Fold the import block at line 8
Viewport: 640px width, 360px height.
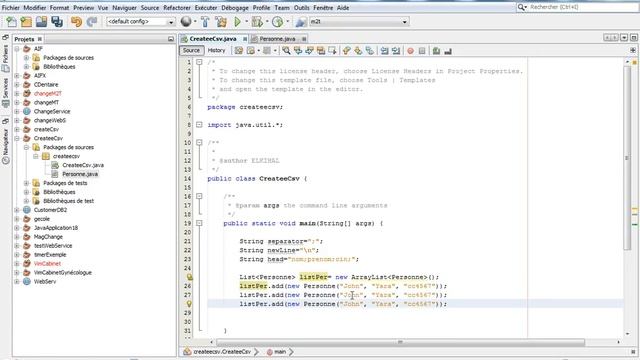point(199,124)
